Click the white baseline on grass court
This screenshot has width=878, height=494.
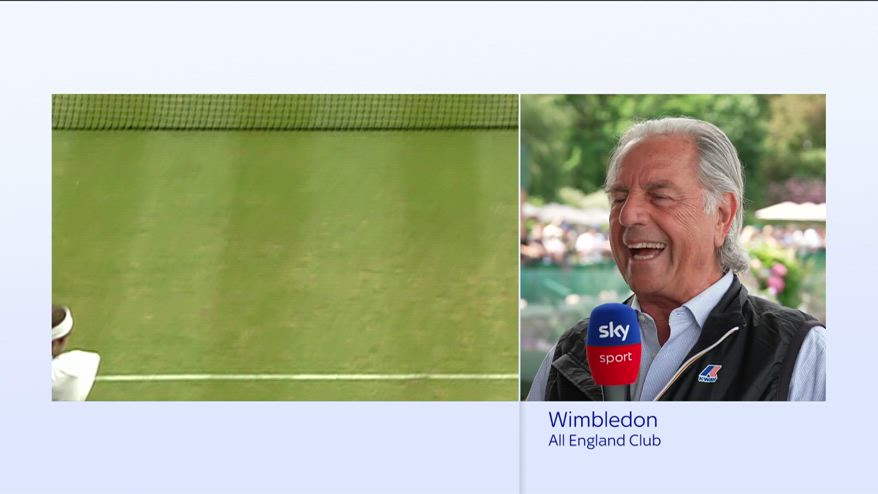click(x=307, y=378)
